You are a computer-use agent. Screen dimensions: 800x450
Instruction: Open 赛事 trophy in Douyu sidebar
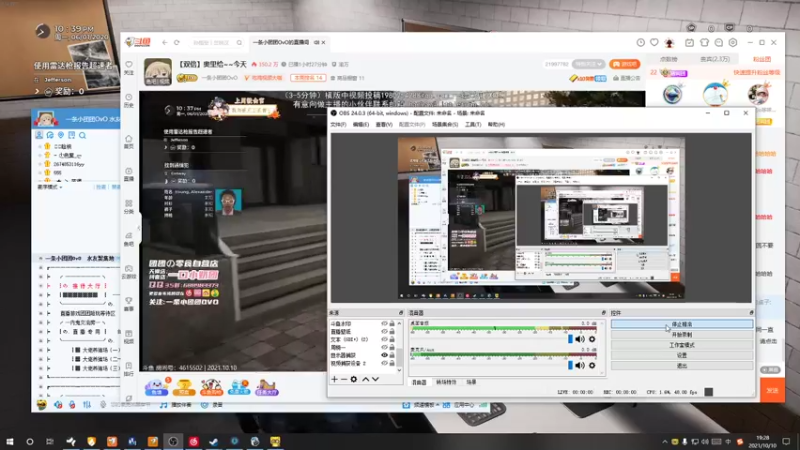coord(129,304)
